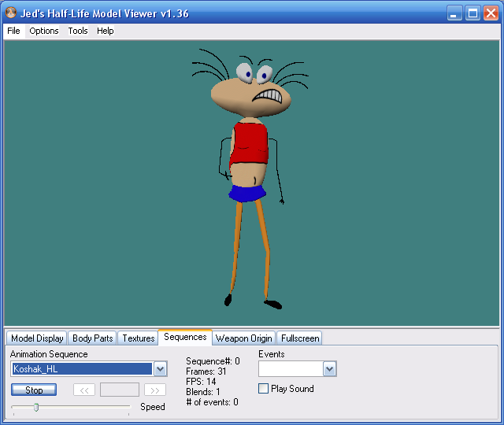Click the frame number field between arrows
The width and height of the screenshot is (504, 425).
[x=120, y=390]
